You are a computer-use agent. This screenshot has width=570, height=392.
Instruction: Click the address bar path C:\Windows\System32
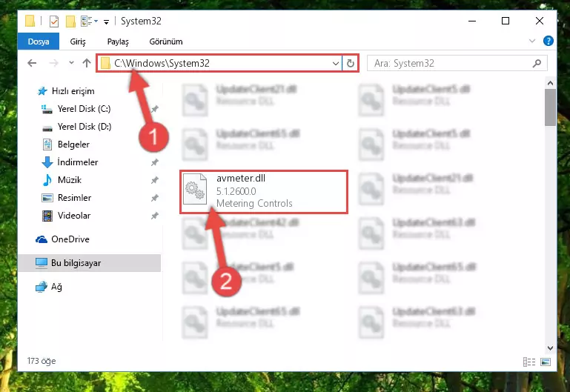pos(162,63)
